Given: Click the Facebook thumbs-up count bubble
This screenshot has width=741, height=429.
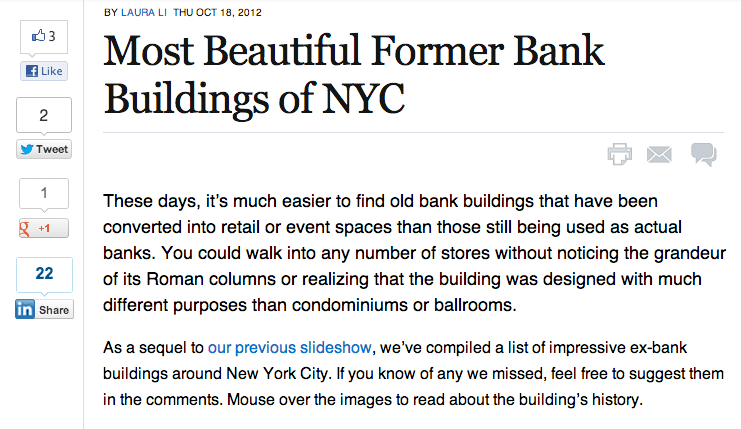Looking at the screenshot, I should [44, 38].
